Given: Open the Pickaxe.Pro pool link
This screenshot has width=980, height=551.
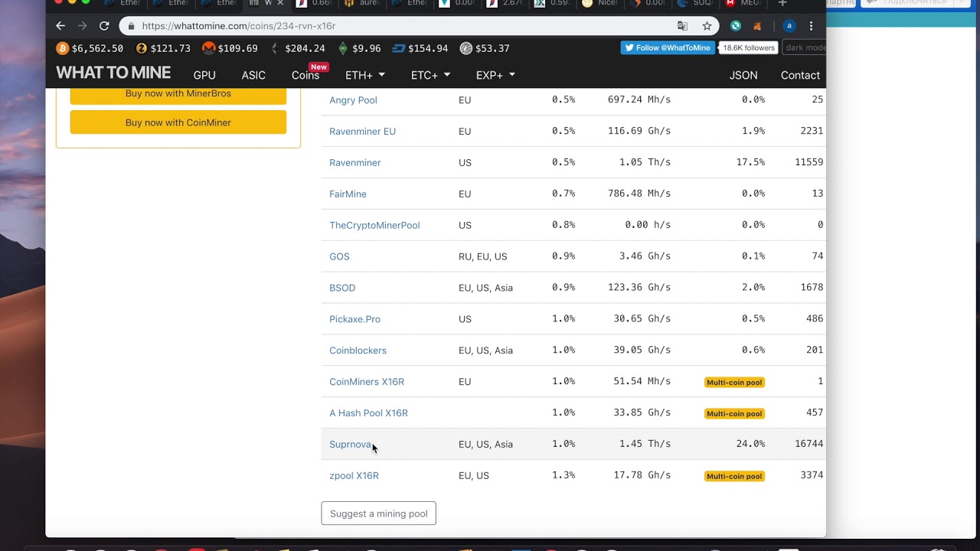Looking at the screenshot, I should pyautogui.click(x=354, y=319).
